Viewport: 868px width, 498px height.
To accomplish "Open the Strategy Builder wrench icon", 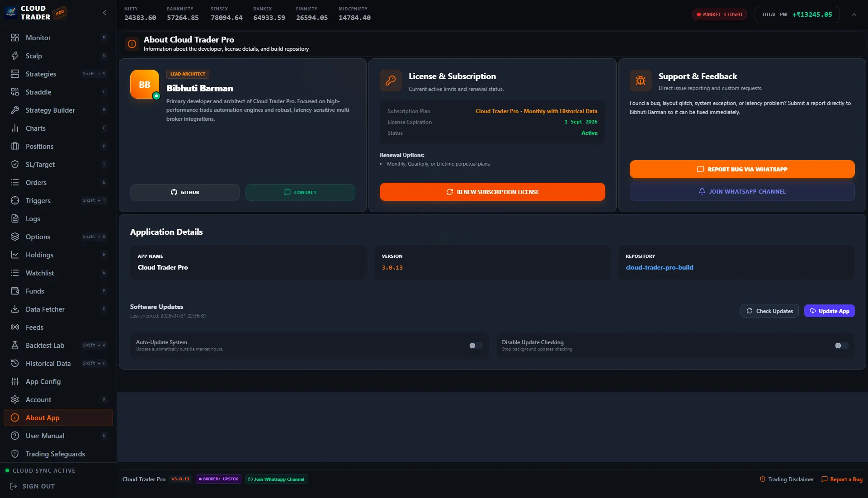I will pyautogui.click(x=15, y=110).
